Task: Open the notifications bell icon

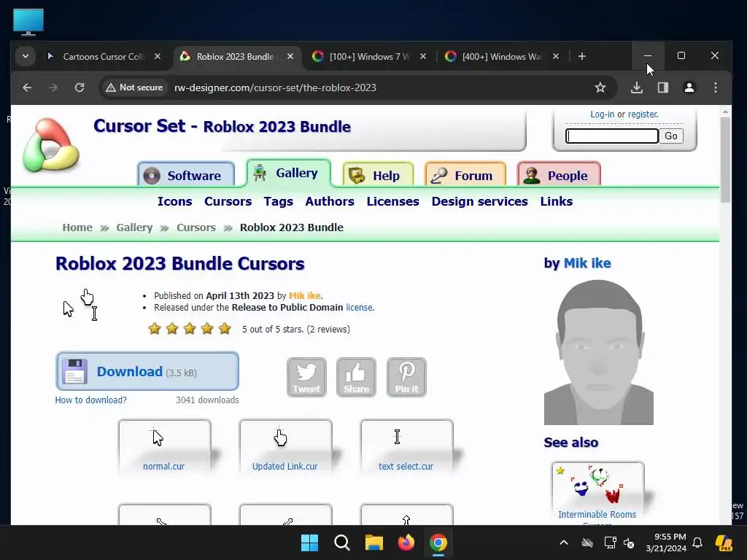Action: 697,542
